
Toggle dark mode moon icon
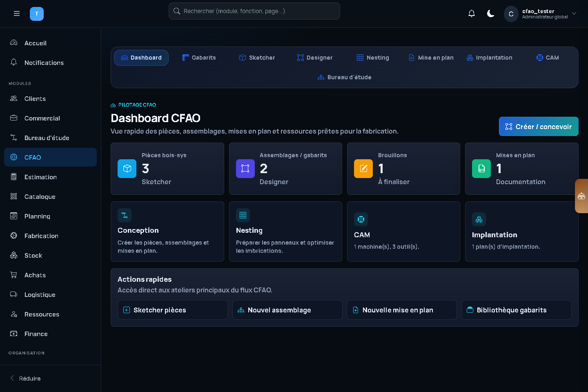coord(491,13)
